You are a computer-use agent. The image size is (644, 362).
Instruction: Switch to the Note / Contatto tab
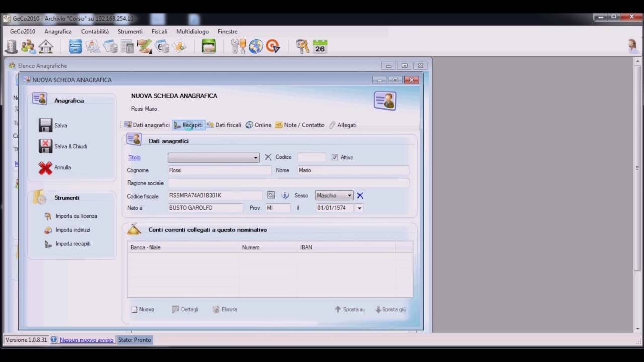[x=299, y=125]
